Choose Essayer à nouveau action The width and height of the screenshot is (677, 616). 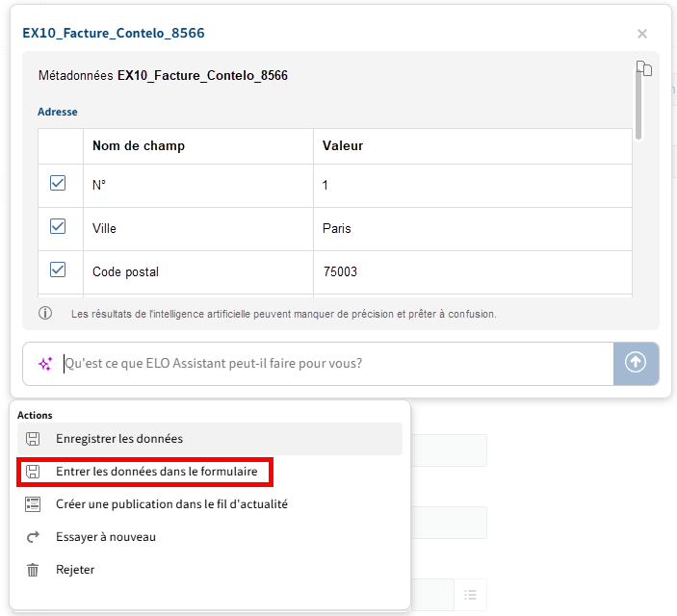(x=210, y=537)
